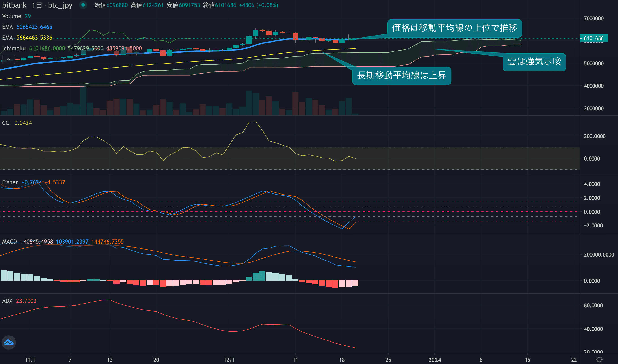Select the blue EMA 6065423.6465 legend
Image resolution: width=618 pixels, height=364 pixels.
click(x=27, y=27)
